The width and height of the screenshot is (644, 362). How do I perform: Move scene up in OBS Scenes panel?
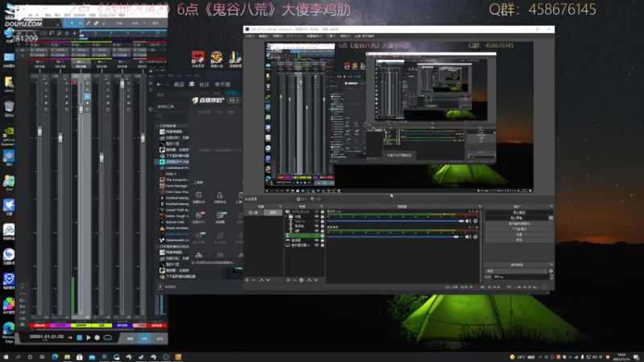(261, 280)
